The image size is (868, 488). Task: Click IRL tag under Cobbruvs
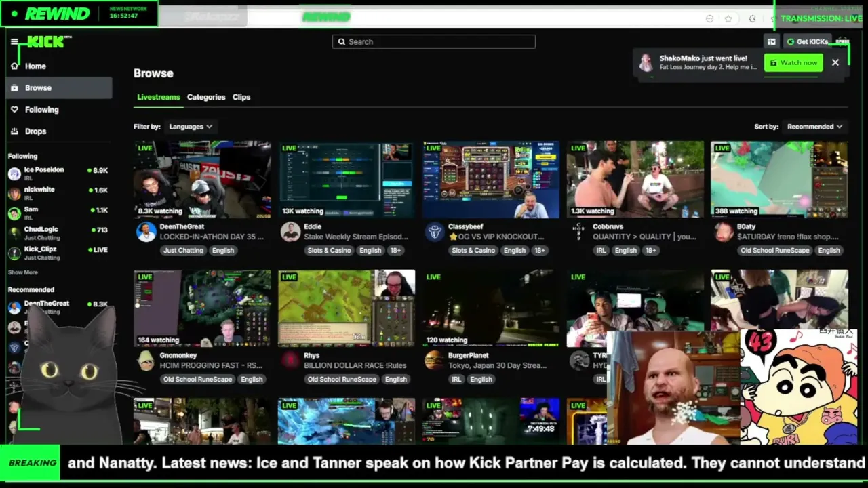point(601,251)
